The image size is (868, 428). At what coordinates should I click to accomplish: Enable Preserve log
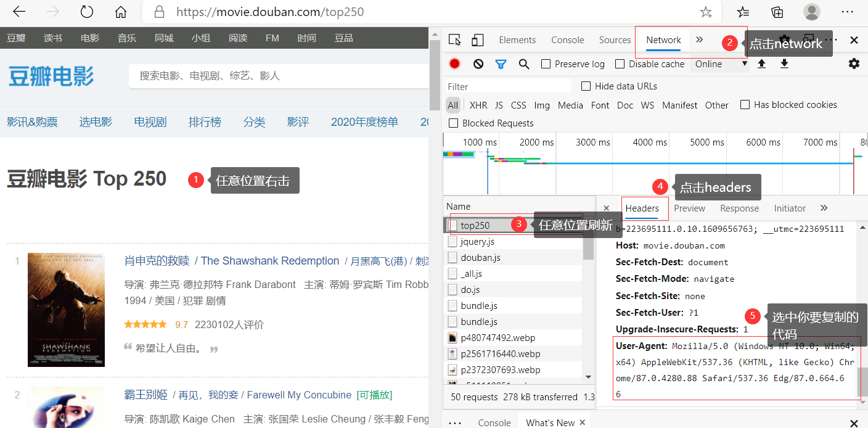(545, 64)
